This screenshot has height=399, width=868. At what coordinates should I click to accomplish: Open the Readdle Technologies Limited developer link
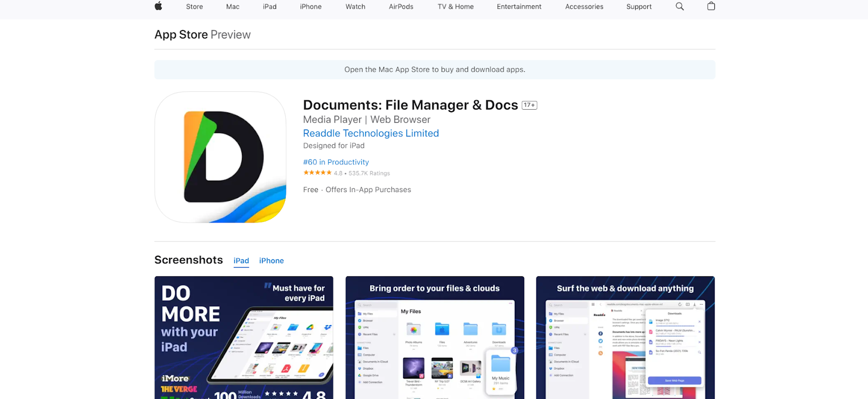[x=371, y=133]
